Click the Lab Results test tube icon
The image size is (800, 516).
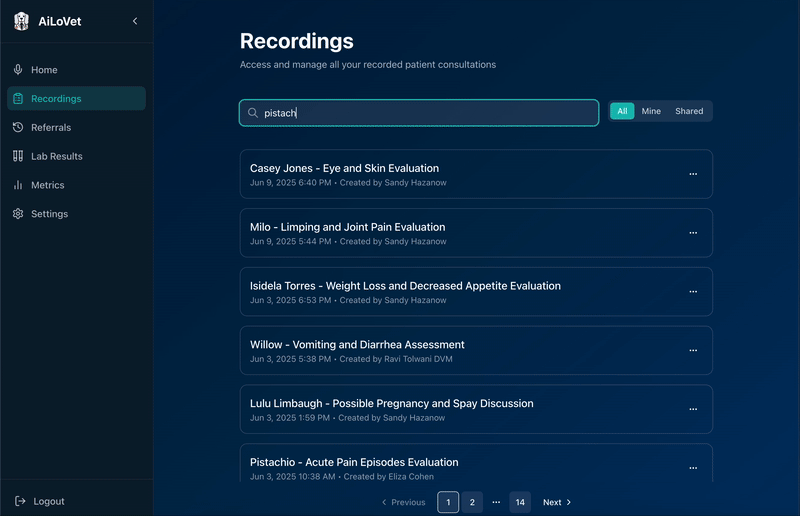(x=18, y=156)
